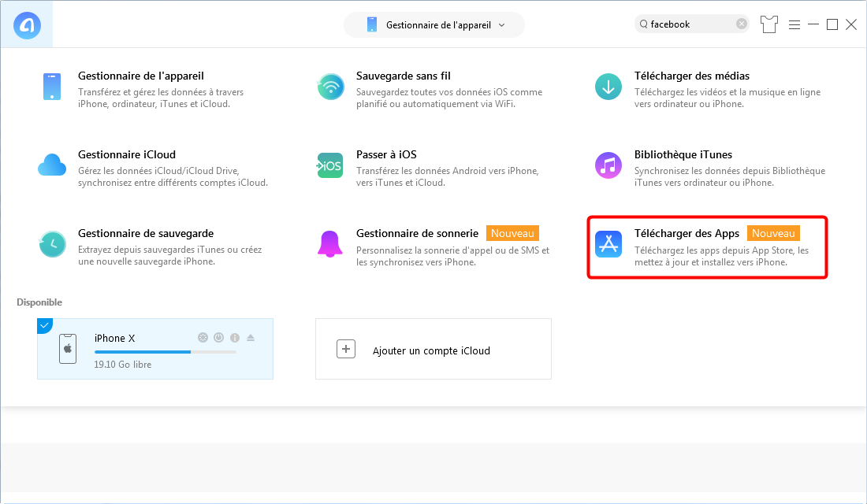The width and height of the screenshot is (867, 504).
Task: Show iPhone X device information
Action: click(x=234, y=338)
